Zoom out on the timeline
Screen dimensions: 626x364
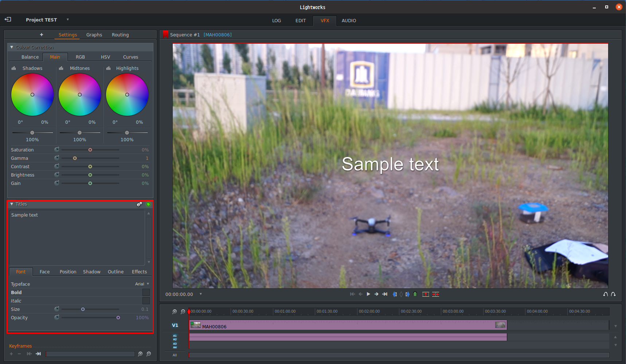tap(183, 312)
